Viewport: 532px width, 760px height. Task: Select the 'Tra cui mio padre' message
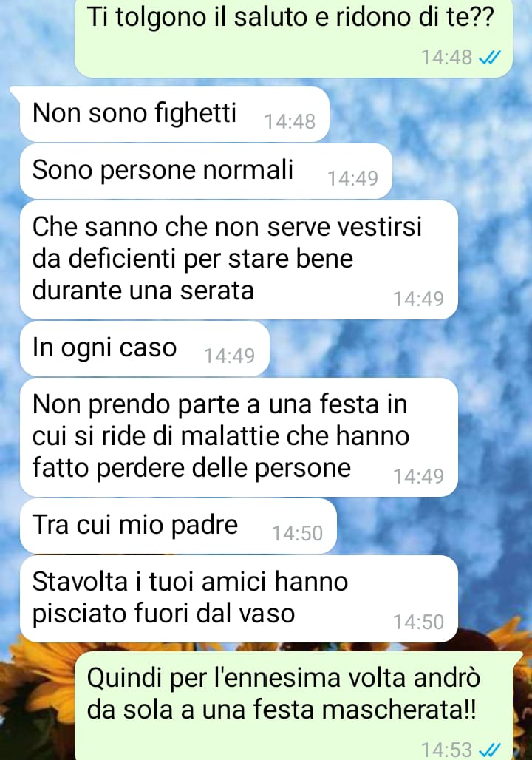[178, 526]
